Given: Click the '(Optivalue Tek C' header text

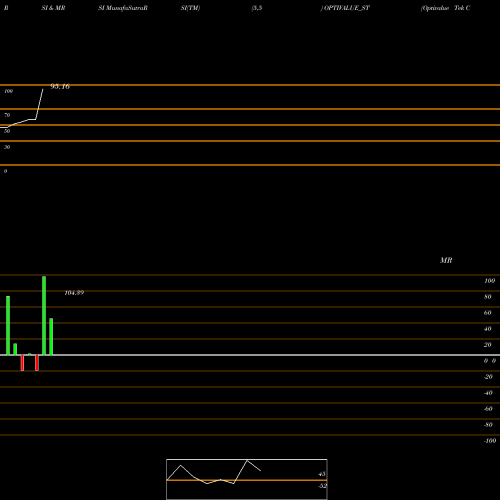Looking at the screenshot, I should tap(445, 8).
